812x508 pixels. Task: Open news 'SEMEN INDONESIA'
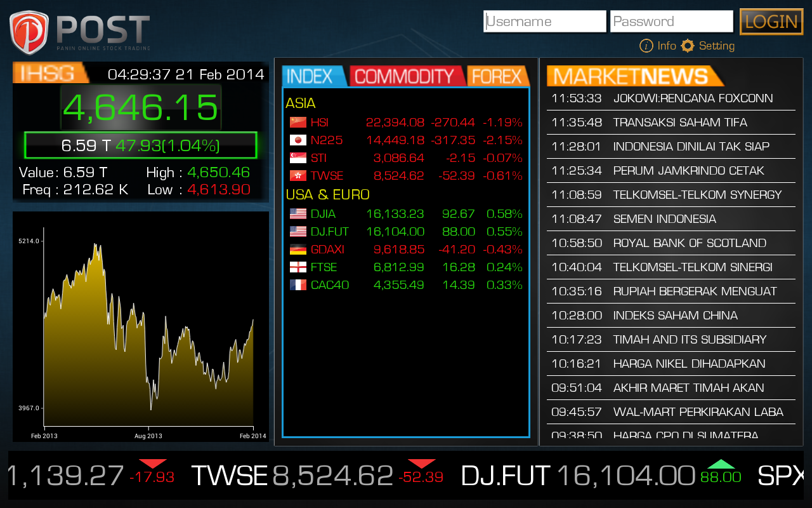pyautogui.click(x=671, y=219)
